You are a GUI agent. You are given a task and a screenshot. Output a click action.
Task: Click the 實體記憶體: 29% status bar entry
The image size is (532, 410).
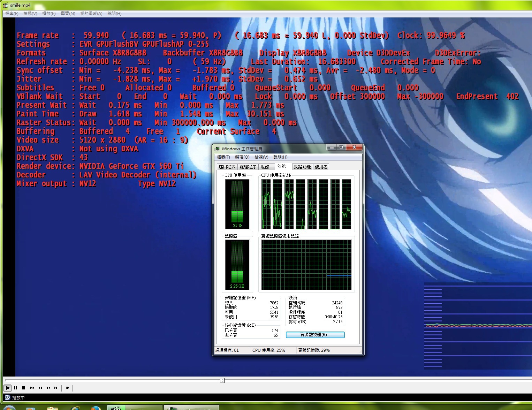[x=314, y=350]
